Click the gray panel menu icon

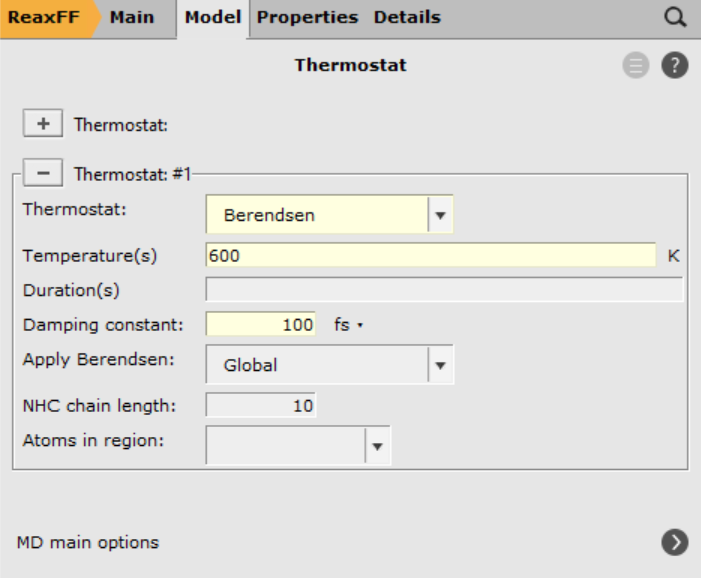[635, 66]
